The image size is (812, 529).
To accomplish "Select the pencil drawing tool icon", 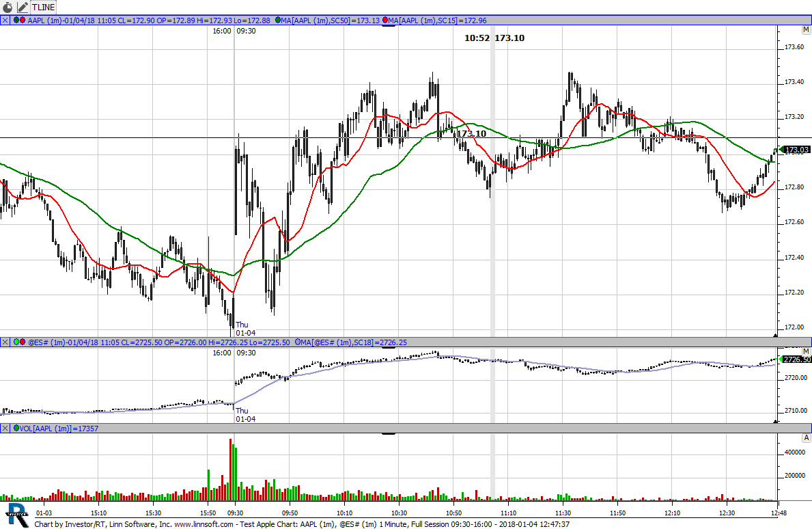I will pyautogui.click(x=23, y=8).
